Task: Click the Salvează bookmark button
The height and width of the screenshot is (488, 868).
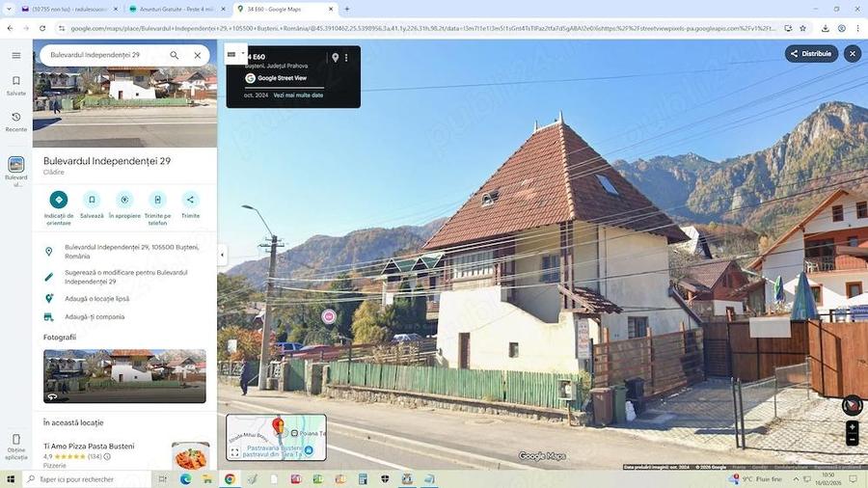Action: point(92,200)
